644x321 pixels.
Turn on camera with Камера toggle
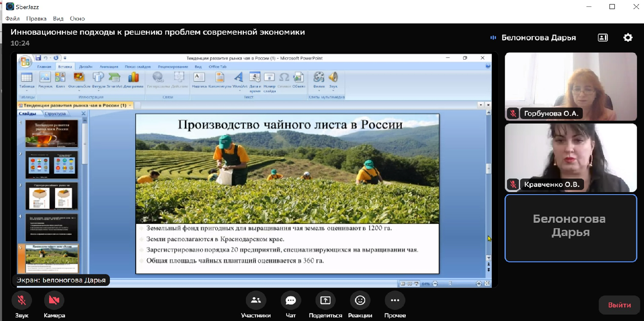pyautogui.click(x=54, y=300)
